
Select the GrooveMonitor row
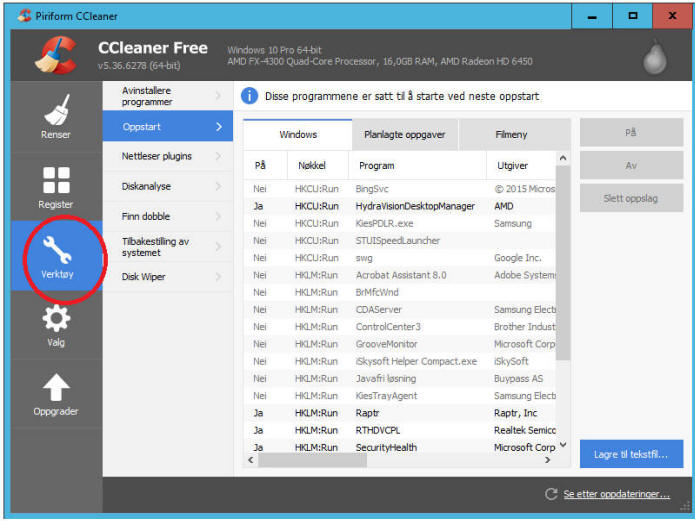click(400, 344)
